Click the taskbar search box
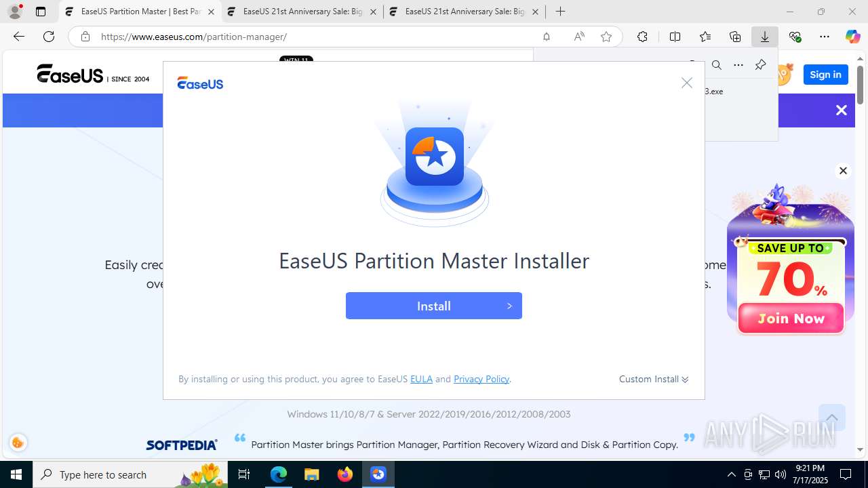This screenshot has height=488, width=868. [132, 474]
